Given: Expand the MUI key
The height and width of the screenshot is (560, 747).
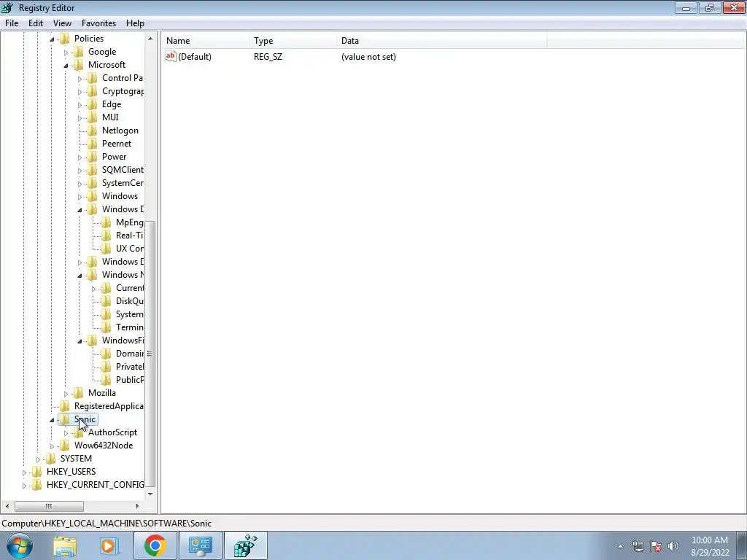Looking at the screenshot, I should (x=80, y=117).
